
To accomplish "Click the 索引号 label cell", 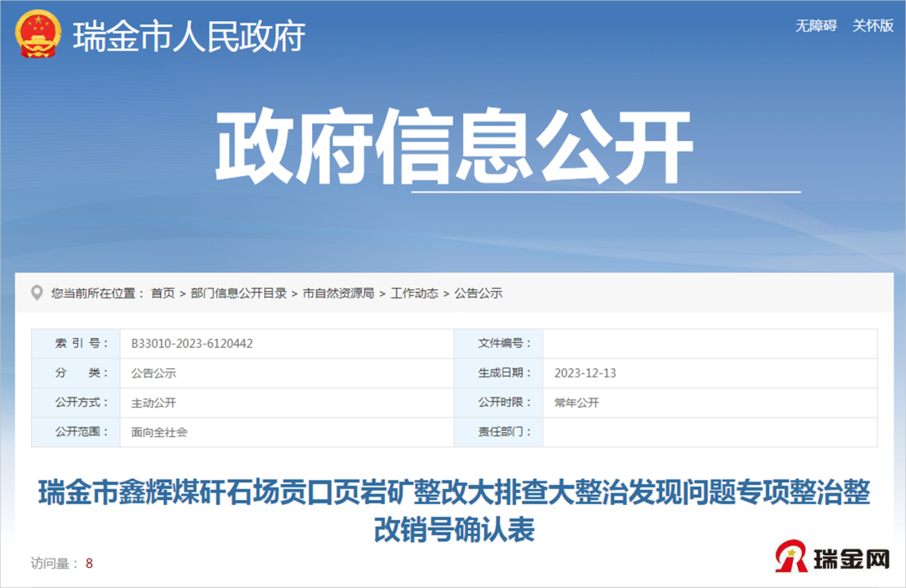I will pos(75,344).
